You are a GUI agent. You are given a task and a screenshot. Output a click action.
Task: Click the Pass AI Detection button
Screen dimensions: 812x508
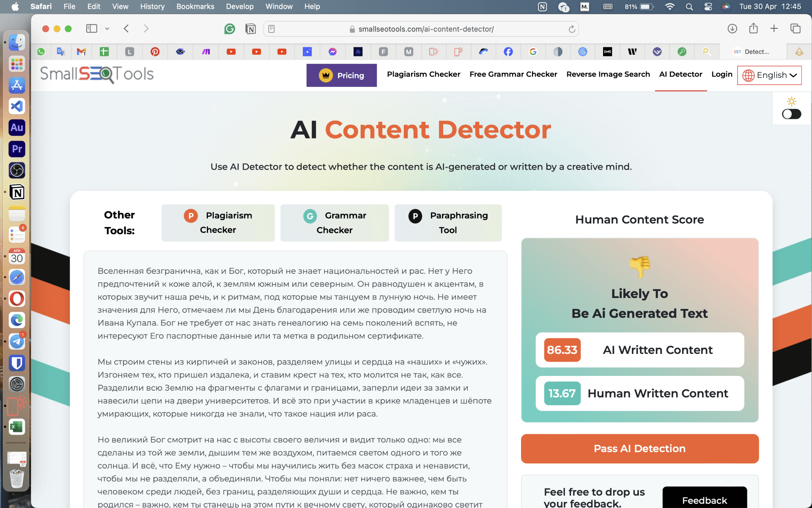point(639,448)
